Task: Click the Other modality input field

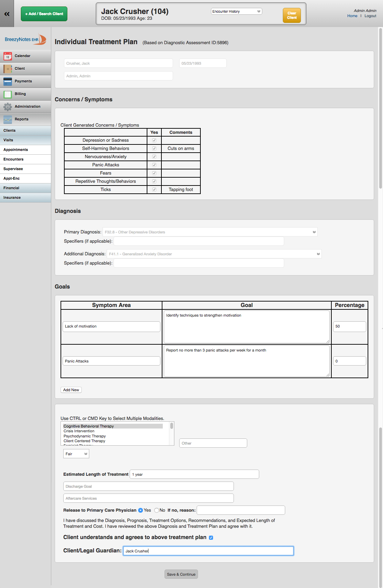Action: (x=213, y=443)
